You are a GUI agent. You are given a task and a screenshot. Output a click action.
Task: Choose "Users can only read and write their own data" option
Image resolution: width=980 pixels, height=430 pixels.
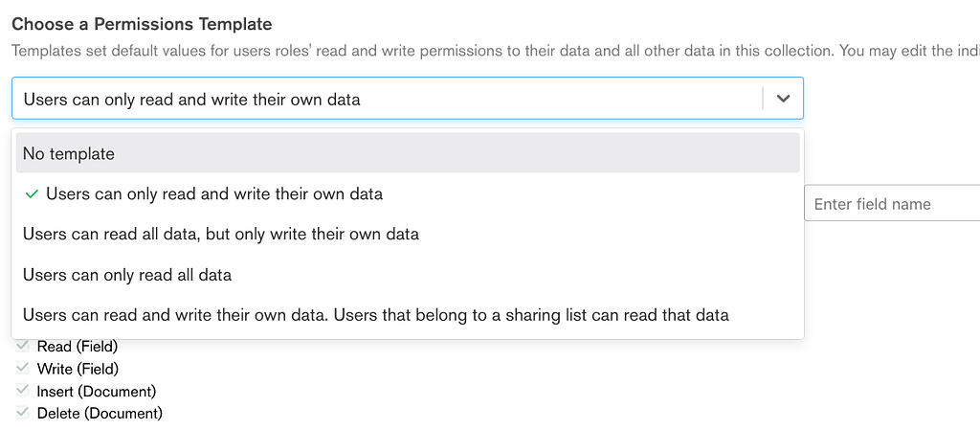pos(214,193)
